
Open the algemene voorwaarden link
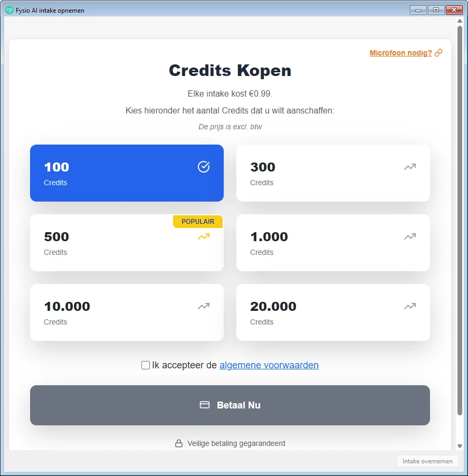(269, 365)
